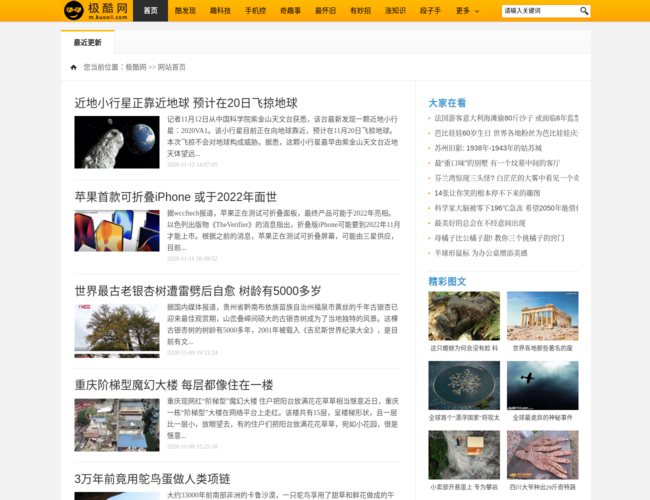Click the search magnifier icon

pyautogui.click(x=584, y=11)
